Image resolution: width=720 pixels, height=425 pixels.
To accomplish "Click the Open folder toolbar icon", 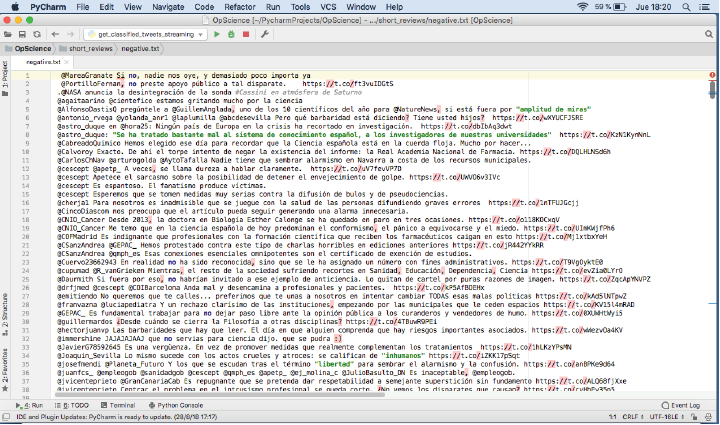I will tap(9, 33).
